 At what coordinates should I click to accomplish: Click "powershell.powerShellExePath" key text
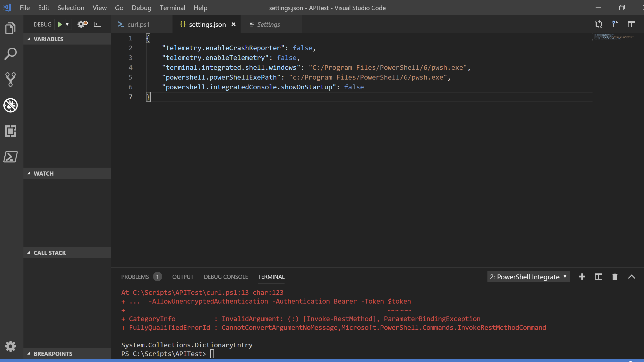pyautogui.click(x=221, y=77)
